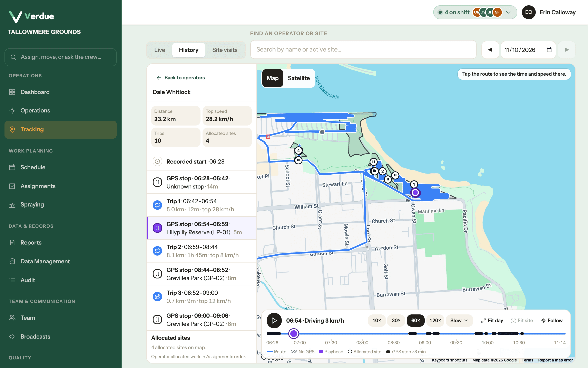588x368 pixels.
Task: Open Trip 2 06:59–08:44 entry
Action: click(202, 251)
